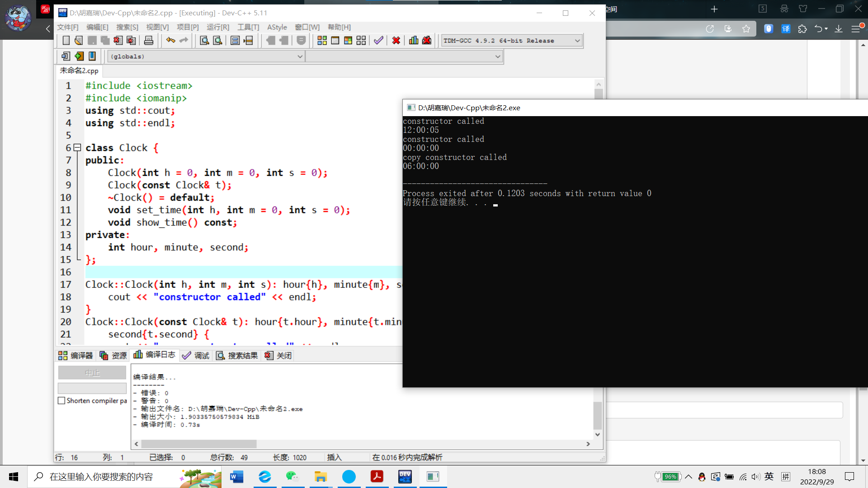Click the Find magnifier toolbar icon
This screenshot has height=488, width=868.
tap(204, 41)
